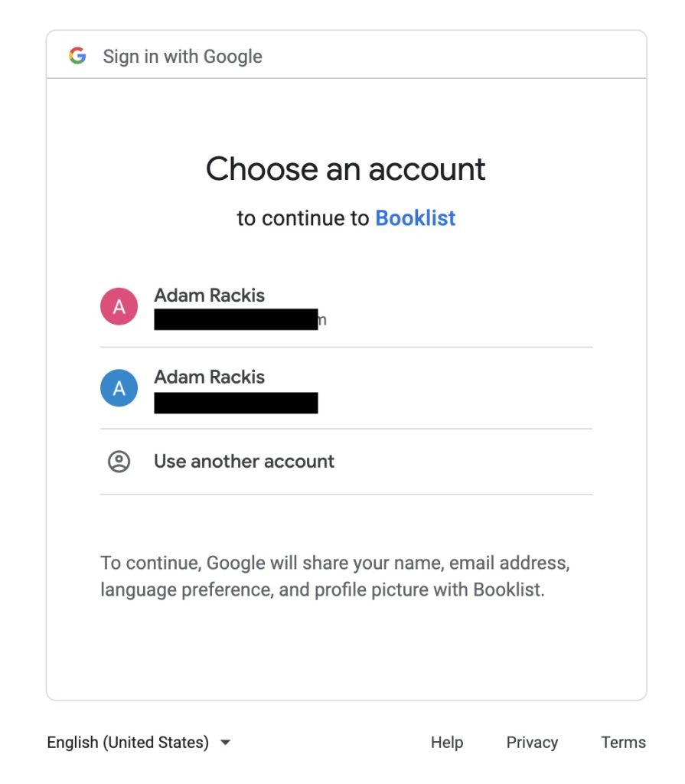This screenshot has height=784, width=685.
Task: Click the data sharing disclosure paragraph
Action: point(334,577)
